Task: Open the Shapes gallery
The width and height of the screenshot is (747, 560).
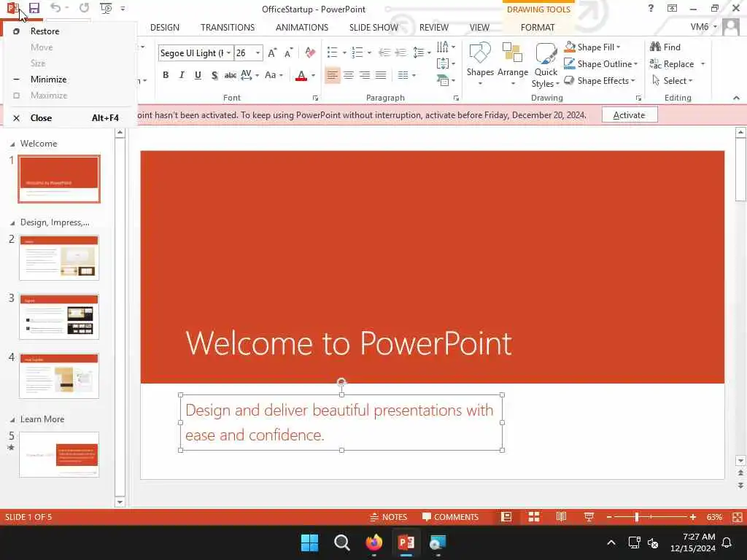Action: click(x=480, y=64)
